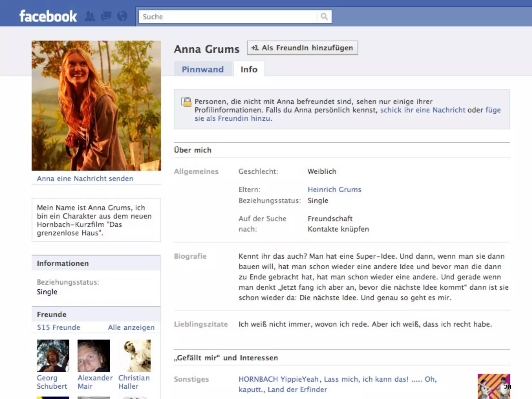Click Alle anzeigen friends link
The image size is (532, 399).
click(131, 327)
